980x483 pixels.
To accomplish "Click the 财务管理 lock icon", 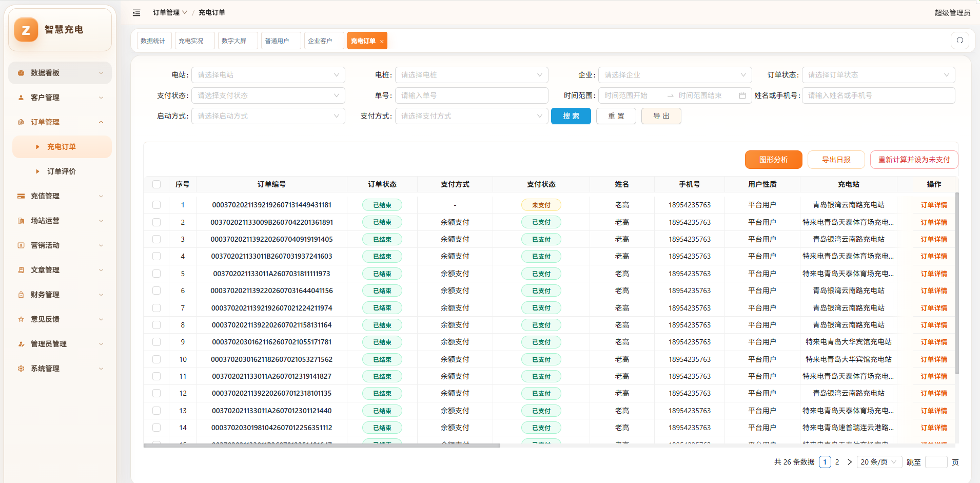I will [21, 295].
